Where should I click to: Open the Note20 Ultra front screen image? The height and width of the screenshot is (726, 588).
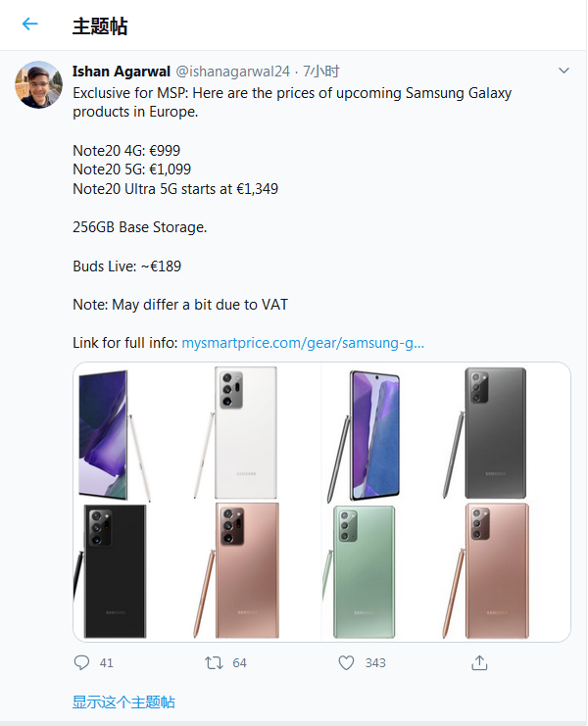(x=111, y=432)
